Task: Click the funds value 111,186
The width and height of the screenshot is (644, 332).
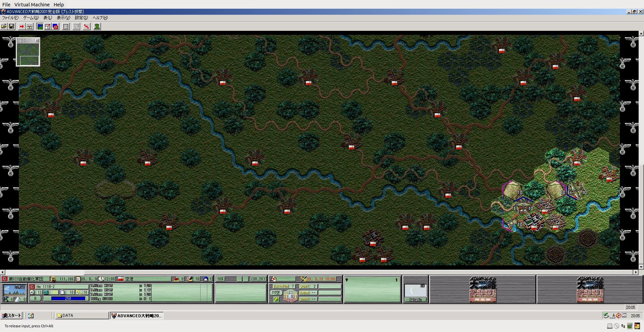Action: (x=66, y=279)
